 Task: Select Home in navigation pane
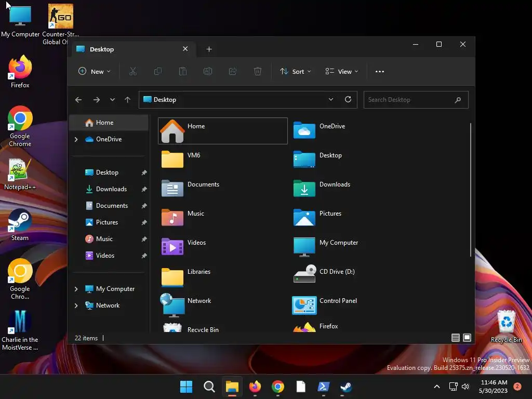pyautogui.click(x=109, y=123)
